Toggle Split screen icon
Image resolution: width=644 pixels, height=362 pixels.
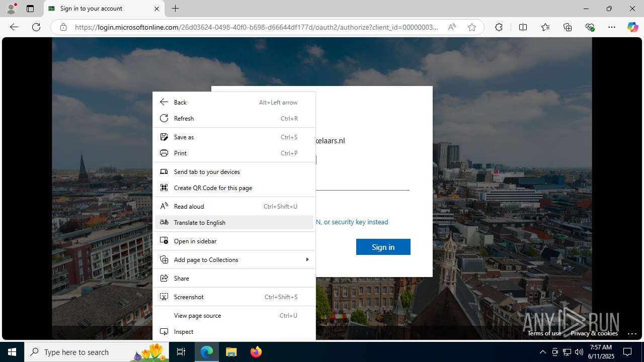pos(523,27)
